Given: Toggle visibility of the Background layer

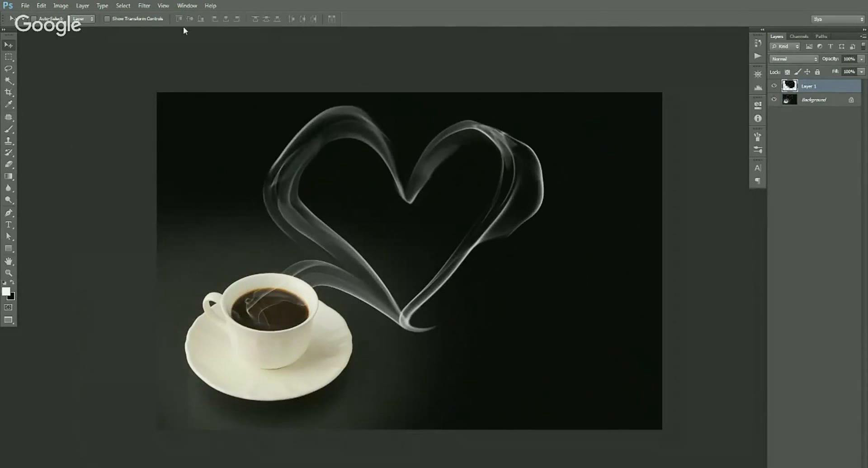Looking at the screenshot, I should (x=774, y=99).
